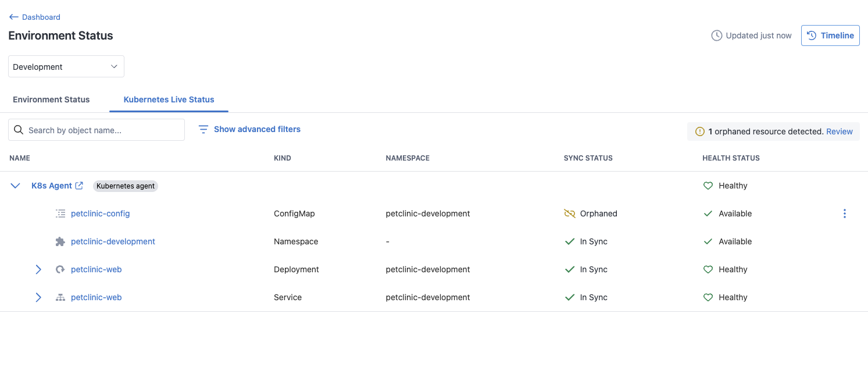Click the KIND column header
Image resolution: width=868 pixels, height=370 pixels.
click(x=283, y=158)
